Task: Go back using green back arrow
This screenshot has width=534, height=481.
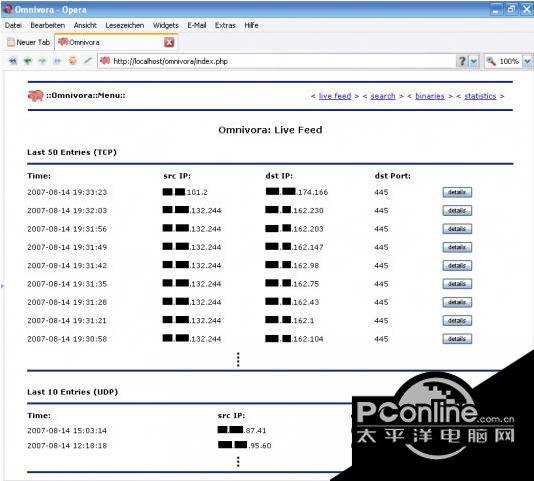Action: 28,61
